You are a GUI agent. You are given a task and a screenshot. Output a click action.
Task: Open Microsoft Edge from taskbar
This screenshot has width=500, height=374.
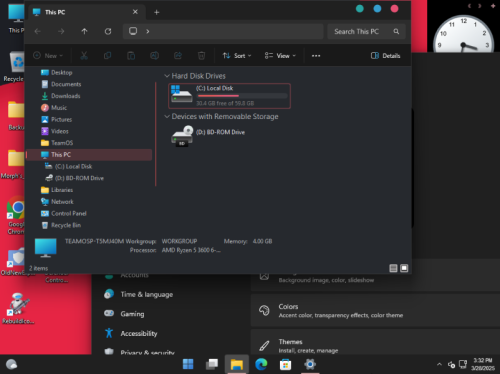[261, 364]
